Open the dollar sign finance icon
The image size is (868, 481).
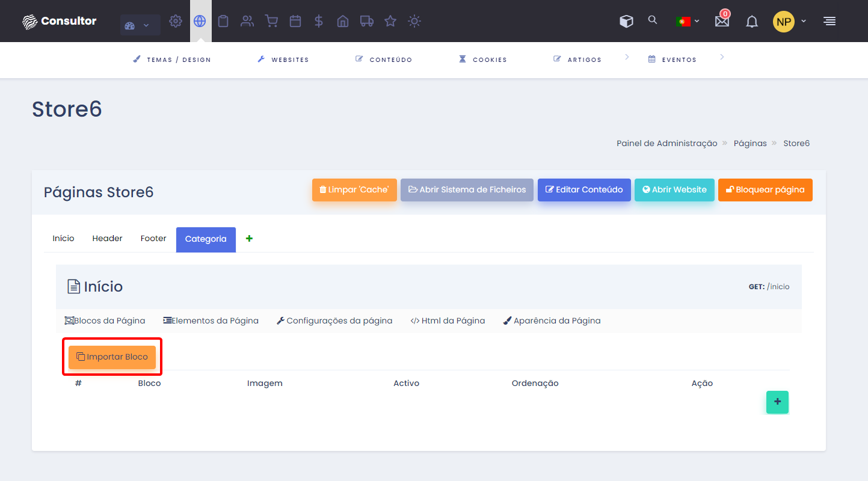pyautogui.click(x=319, y=21)
